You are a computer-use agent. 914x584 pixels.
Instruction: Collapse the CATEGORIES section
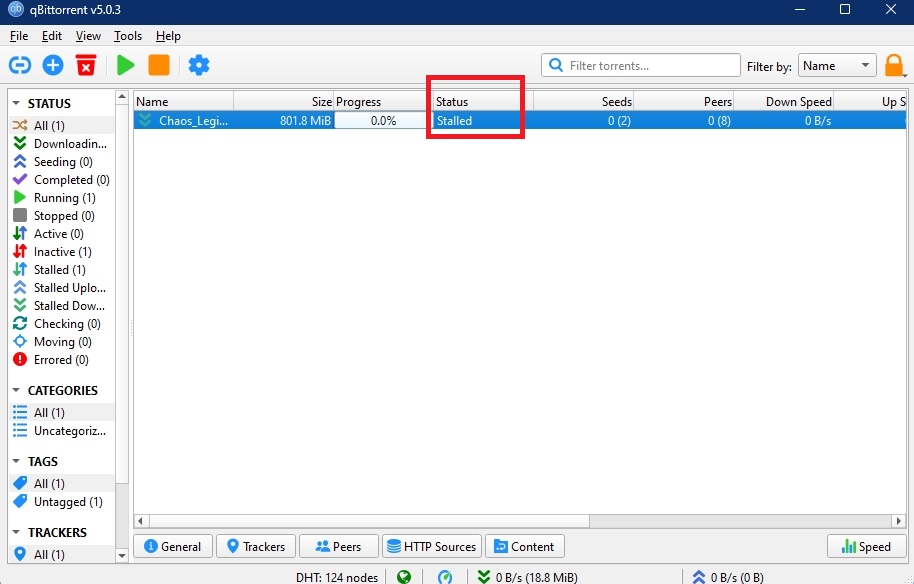[x=16, y=390]
